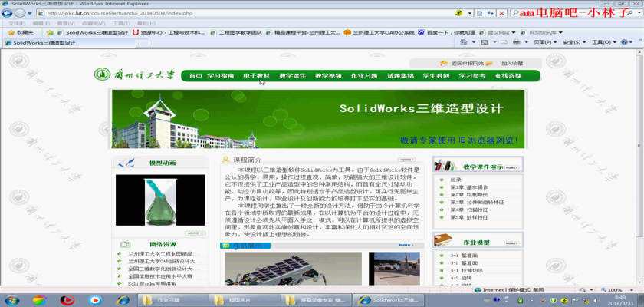The image size is (644, 307).
Task: Switch to 作业习题 folder in taskbar
Action: point(172,300)
